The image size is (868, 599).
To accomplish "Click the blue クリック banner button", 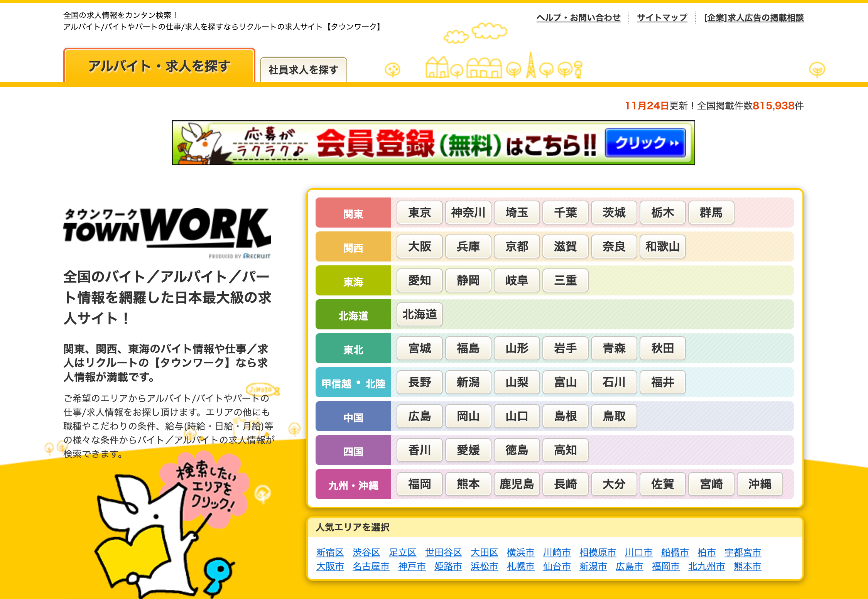I will click(645, 143).
